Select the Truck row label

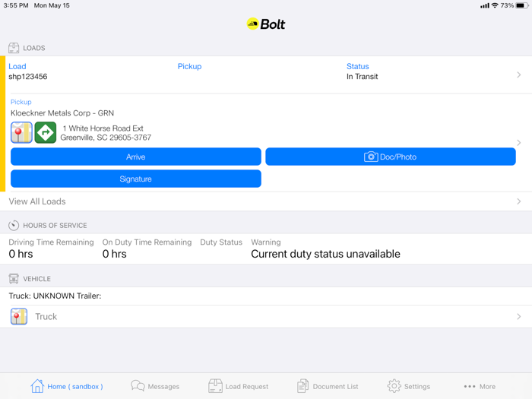[46, 317]
